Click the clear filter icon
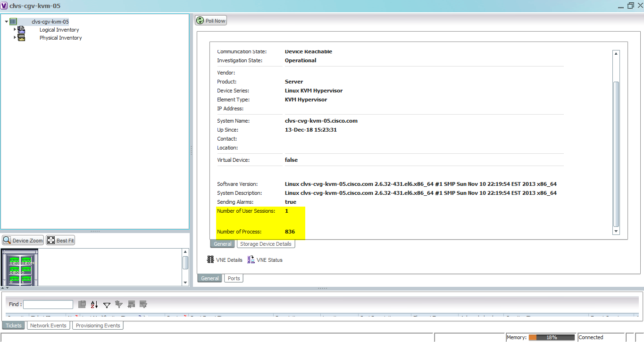The image size is (644, 342). [118, 305]
